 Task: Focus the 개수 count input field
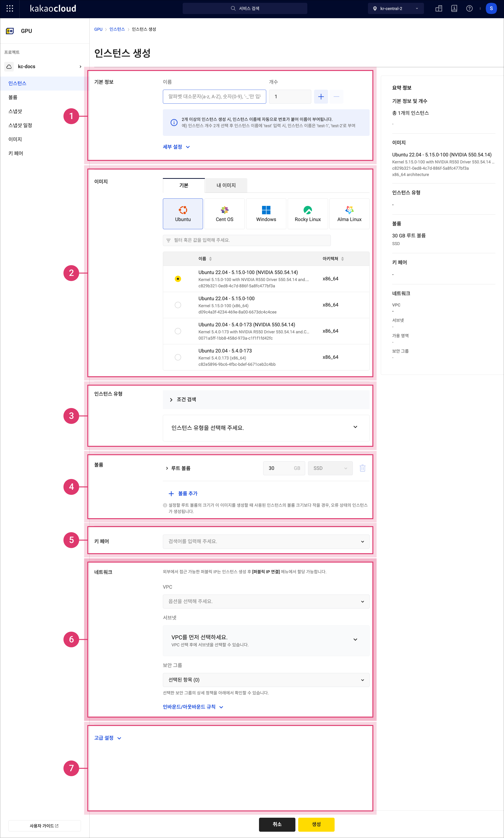coord(290,96)
